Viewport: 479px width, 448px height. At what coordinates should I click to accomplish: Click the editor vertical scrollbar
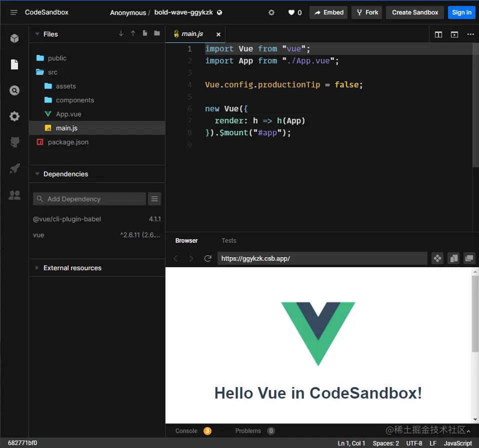pos(475,105)
